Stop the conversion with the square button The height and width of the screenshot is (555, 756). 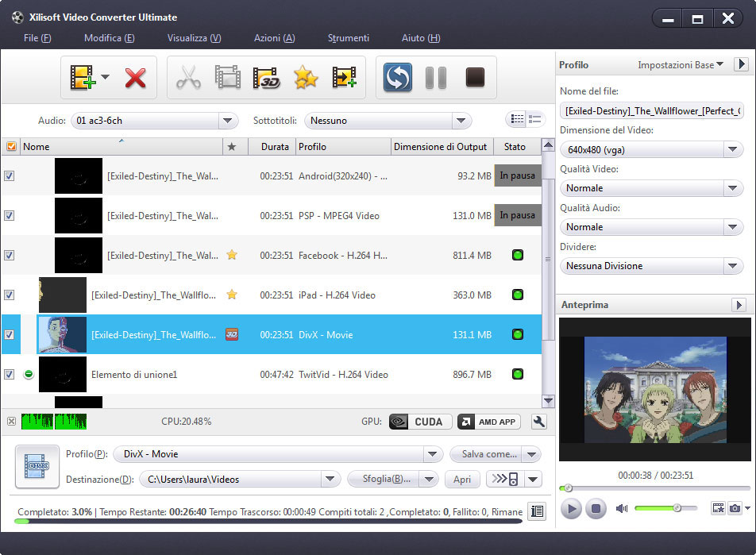click(x=475, y=77)
